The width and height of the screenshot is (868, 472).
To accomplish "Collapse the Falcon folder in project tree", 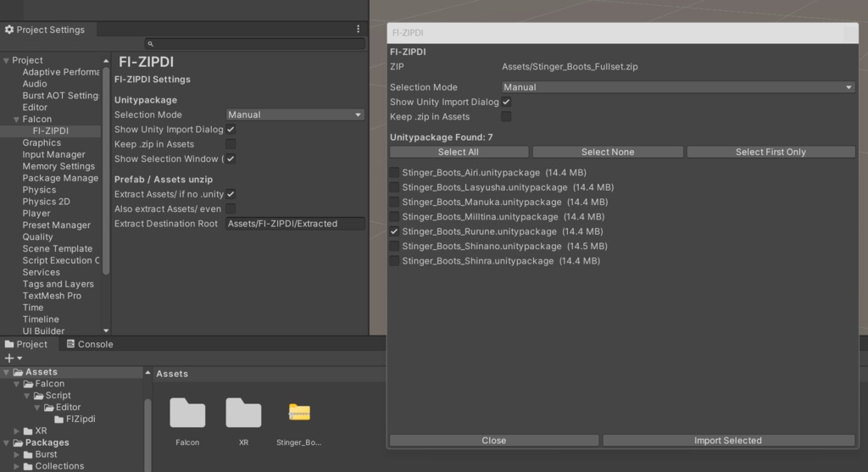I will pyautogui.click(x=17, y=384).
